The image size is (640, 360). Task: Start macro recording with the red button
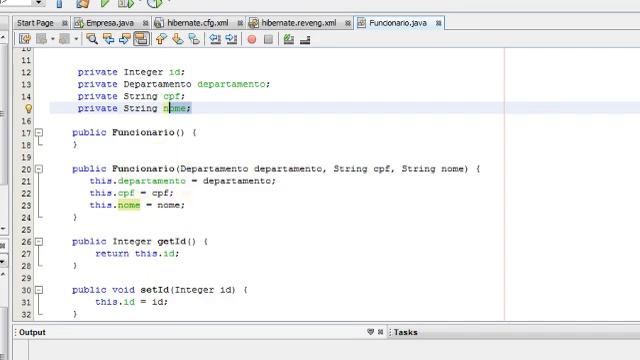252,39
